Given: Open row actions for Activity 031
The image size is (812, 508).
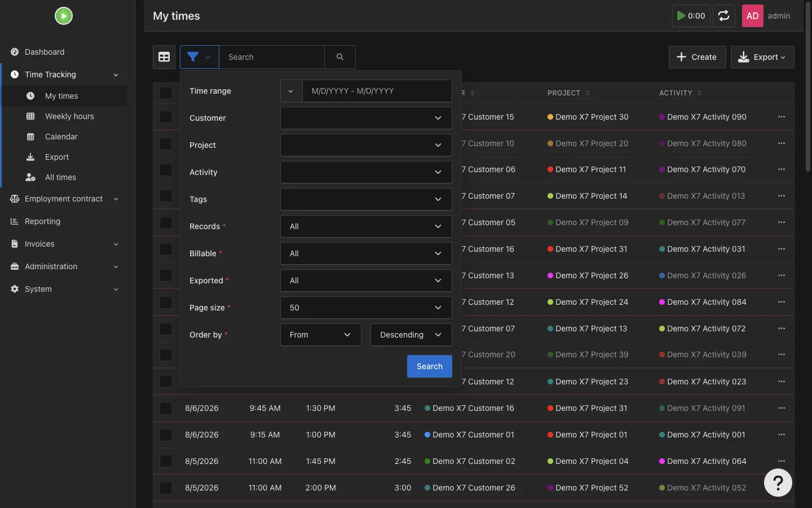Looking at the screenshot, I should coord(782,249).
